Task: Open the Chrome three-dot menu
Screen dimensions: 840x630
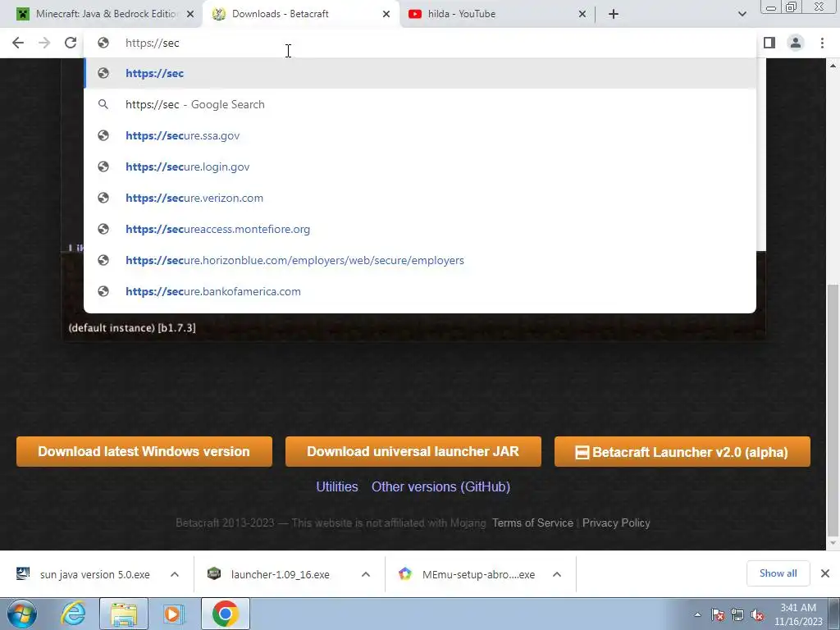Action: pos(822,43)
